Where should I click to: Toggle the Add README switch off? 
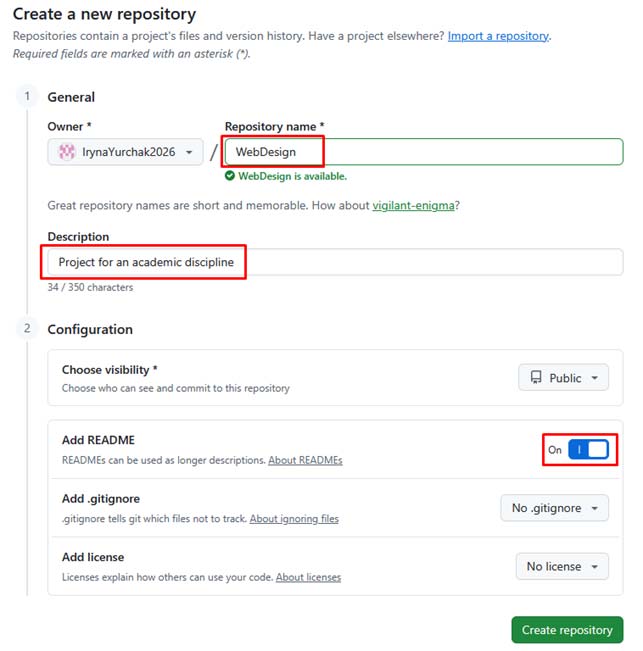588,450
